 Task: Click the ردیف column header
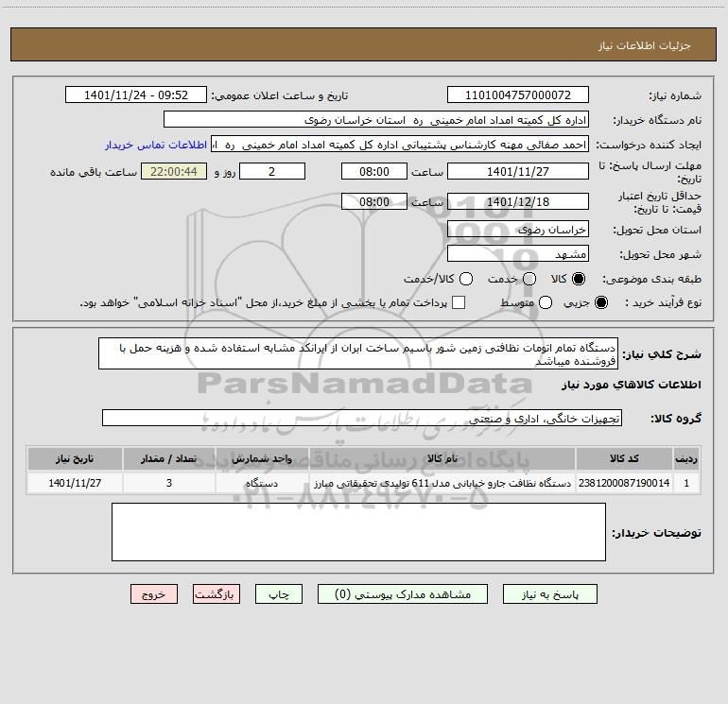coord(686,458)
